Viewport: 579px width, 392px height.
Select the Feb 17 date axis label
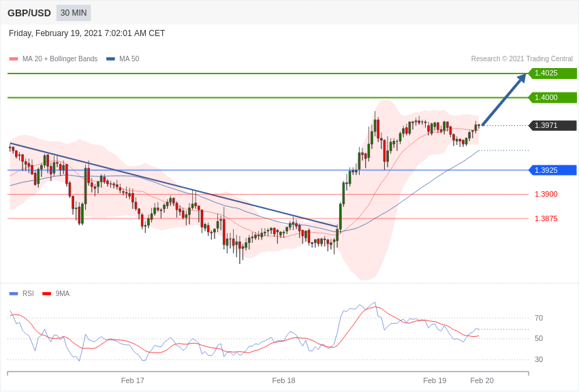(133, 380)
